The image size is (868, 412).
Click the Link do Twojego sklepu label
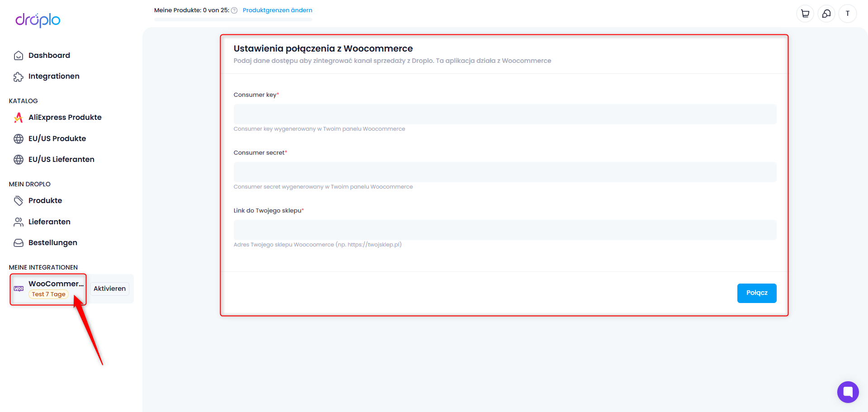coord(269,211)
